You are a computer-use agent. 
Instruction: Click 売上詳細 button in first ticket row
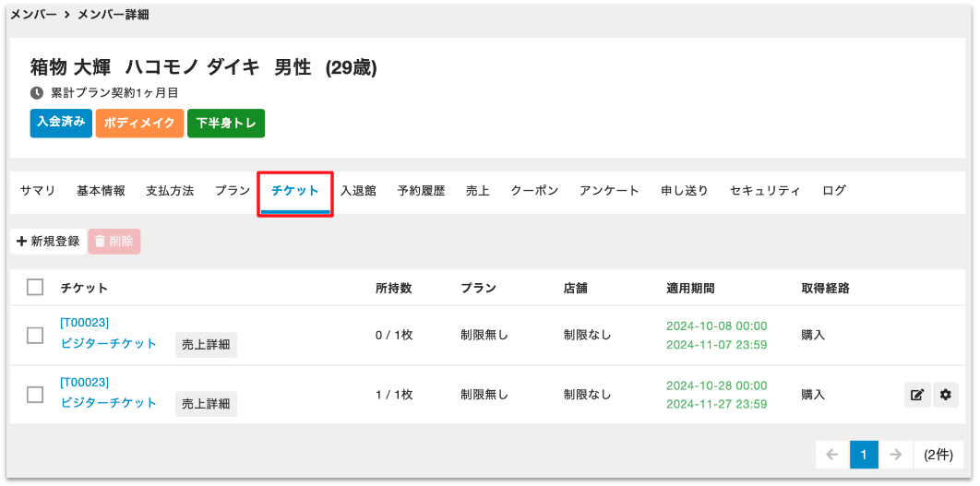[x=206, y=345]
